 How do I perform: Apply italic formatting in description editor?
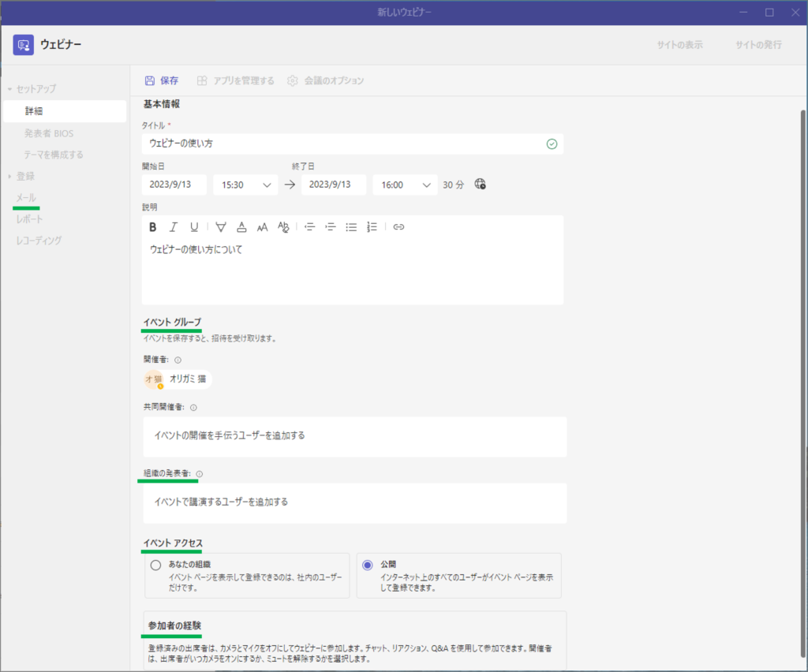point(174,227)
